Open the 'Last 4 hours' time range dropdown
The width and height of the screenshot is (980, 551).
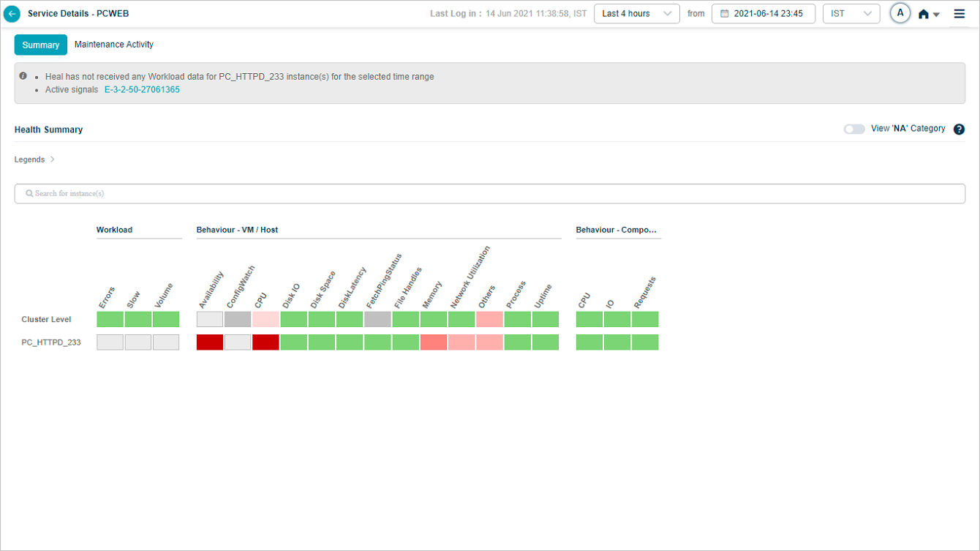pos(636,14)
